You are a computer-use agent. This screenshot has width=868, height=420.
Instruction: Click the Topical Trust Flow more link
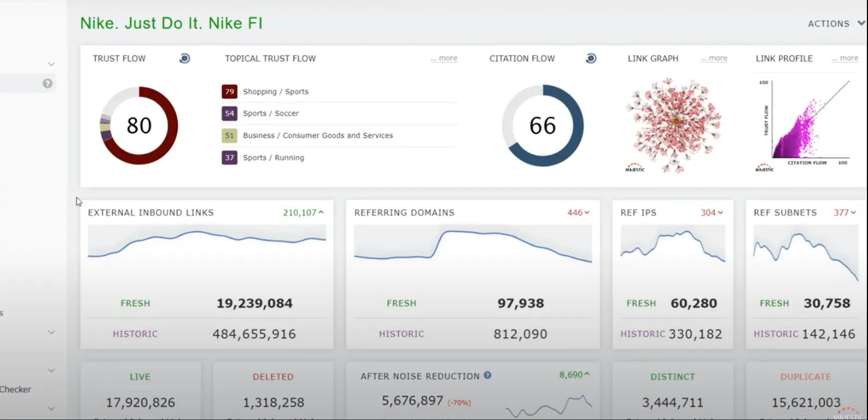pyautogui.click(x=444, y=58)
